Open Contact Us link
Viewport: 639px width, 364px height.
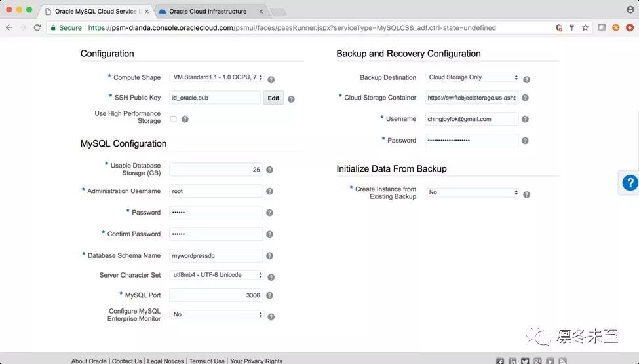[126, 361]
